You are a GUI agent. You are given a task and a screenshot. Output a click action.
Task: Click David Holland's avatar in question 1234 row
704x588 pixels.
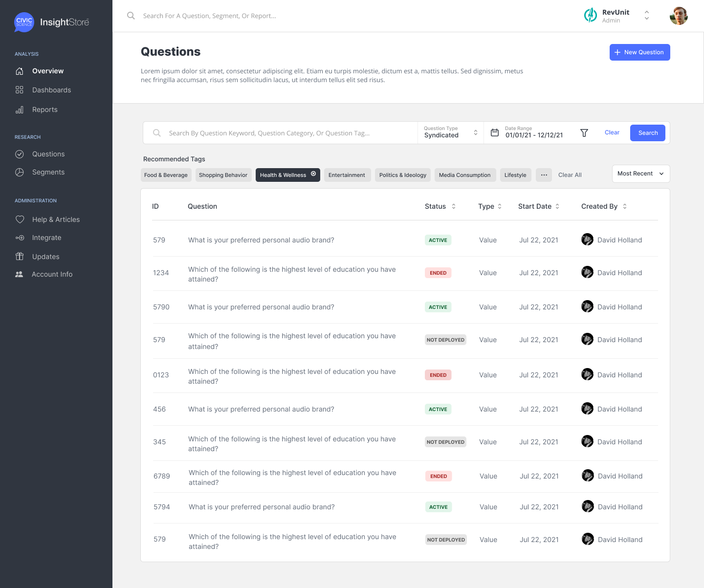tap(587, 272)
